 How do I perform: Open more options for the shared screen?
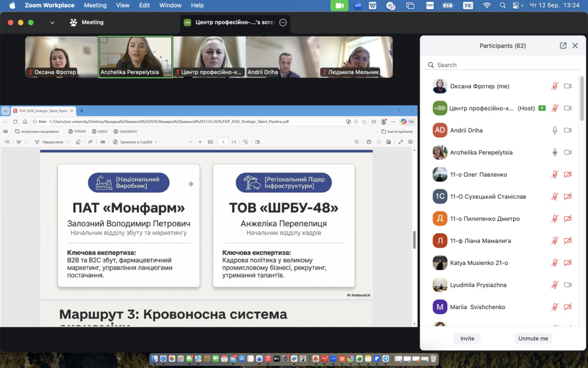(283, 23)
